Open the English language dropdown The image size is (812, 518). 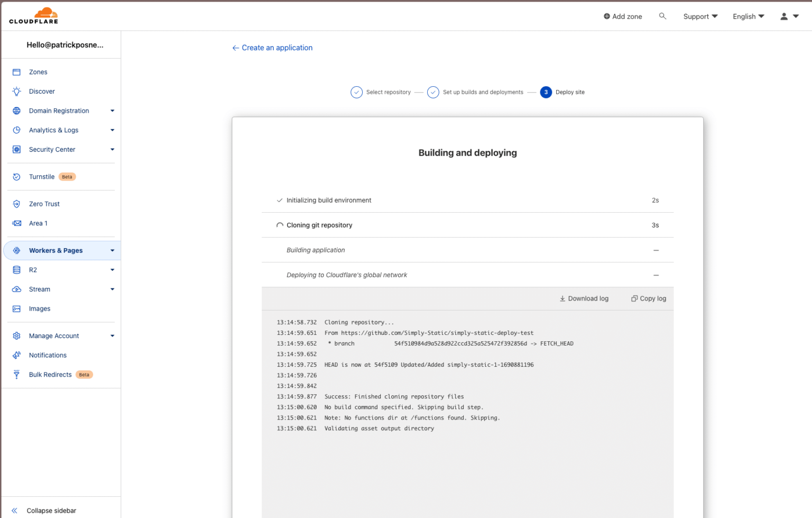tap(748, 16)
